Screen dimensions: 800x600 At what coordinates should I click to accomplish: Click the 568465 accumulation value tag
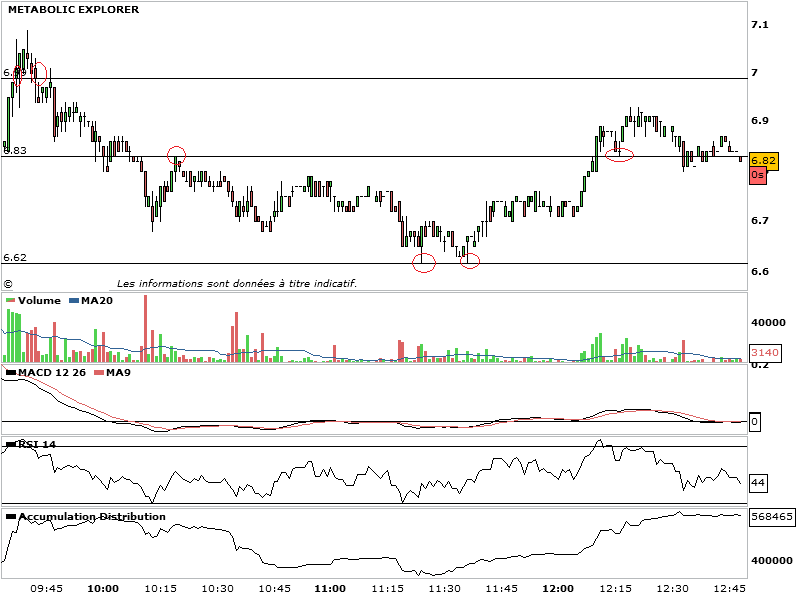(x=772, y=517)
